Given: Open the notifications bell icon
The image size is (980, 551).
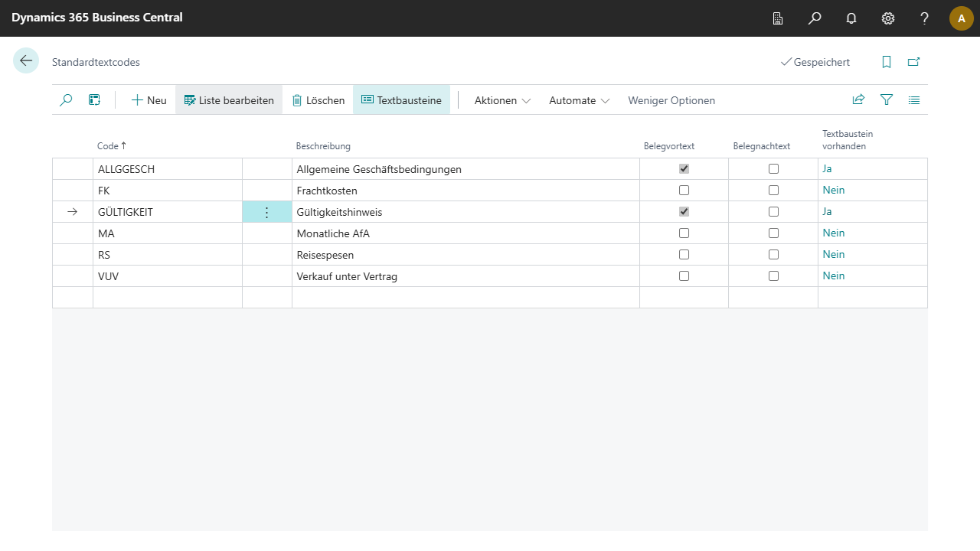Looking at the screenshot, I should tap(851, 18).
